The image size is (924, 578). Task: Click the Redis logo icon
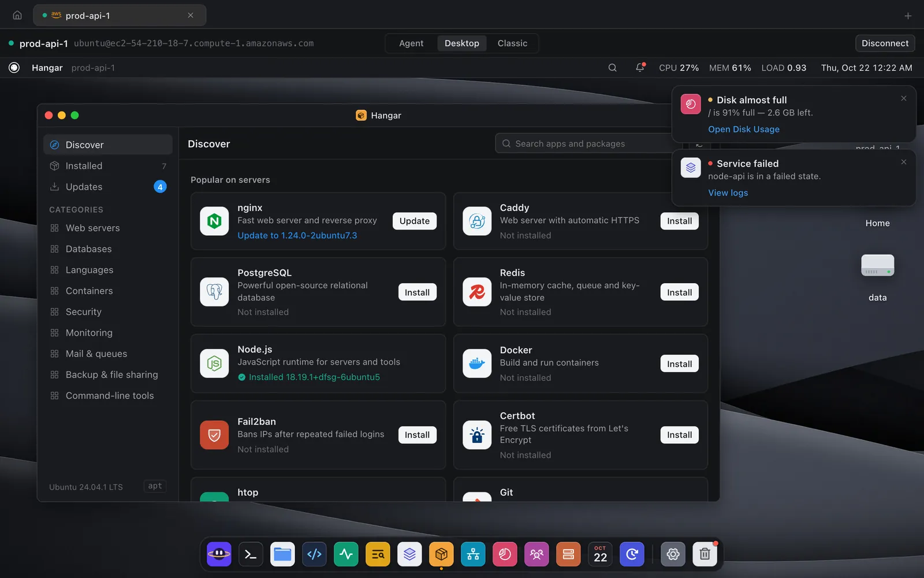[x=477, y=292]
